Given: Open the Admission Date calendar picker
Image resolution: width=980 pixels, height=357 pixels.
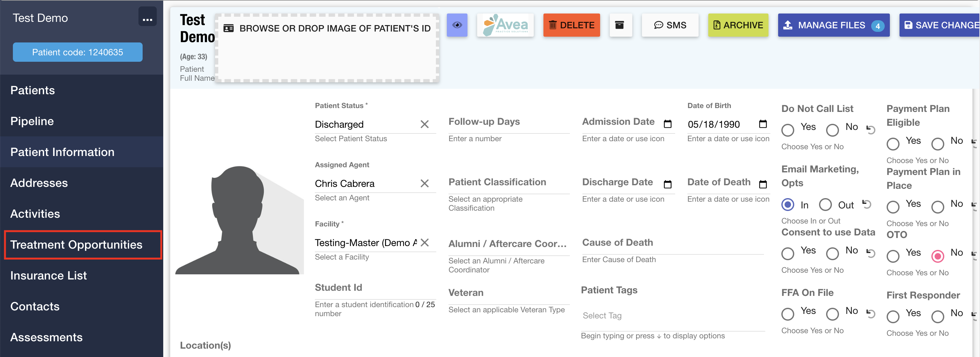Looking at the screenshot, I should tap(668, 124).
